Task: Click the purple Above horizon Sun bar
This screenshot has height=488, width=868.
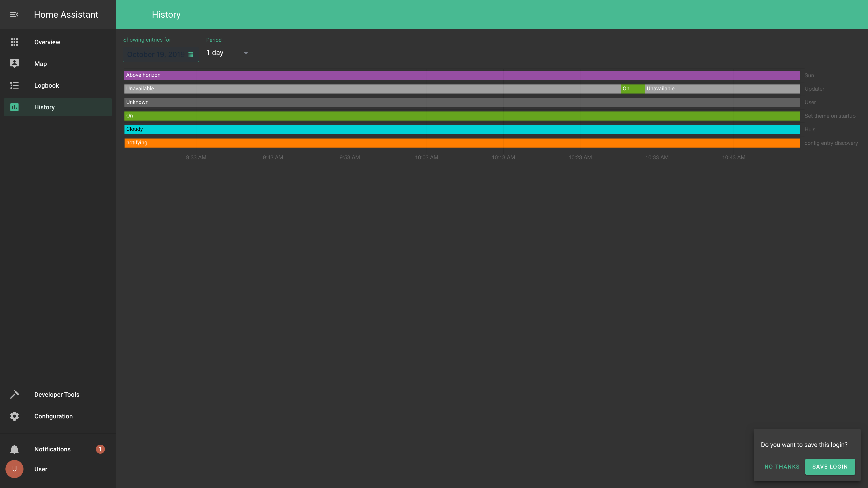Action: pyautogui.click(x=462, y=75)
